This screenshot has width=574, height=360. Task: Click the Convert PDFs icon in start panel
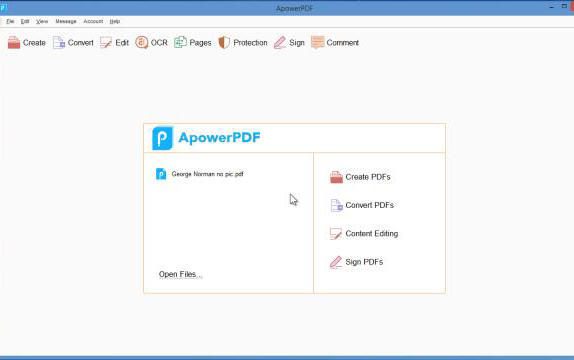[x=336, y=205]
